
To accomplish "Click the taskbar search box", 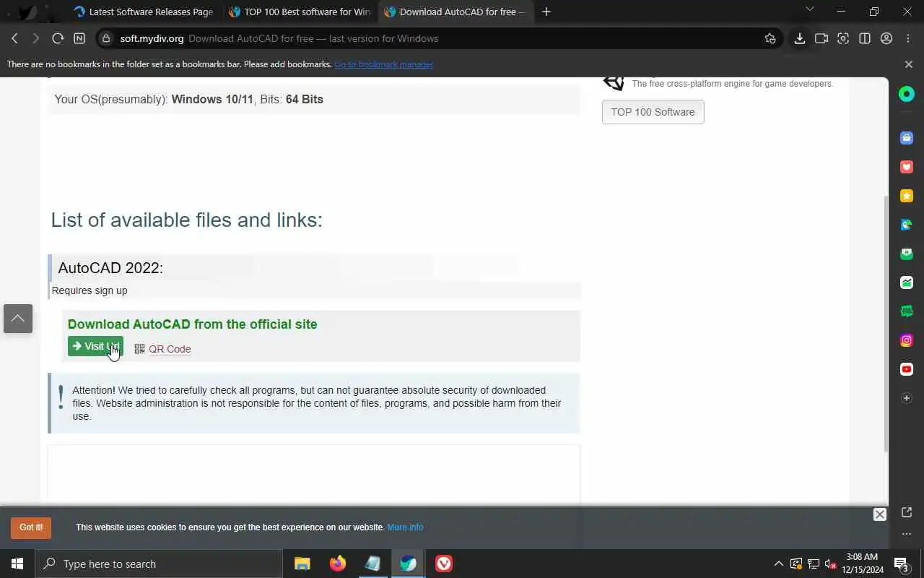I will tap(159, 564).
